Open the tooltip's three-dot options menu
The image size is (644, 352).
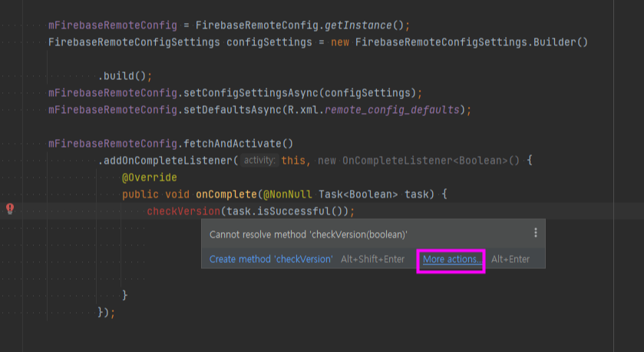coord(536,233)
